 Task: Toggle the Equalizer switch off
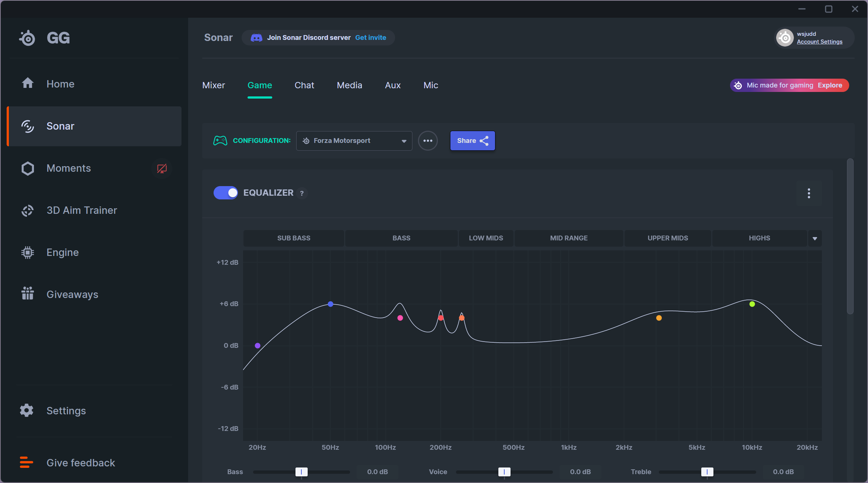coord(226,193)
